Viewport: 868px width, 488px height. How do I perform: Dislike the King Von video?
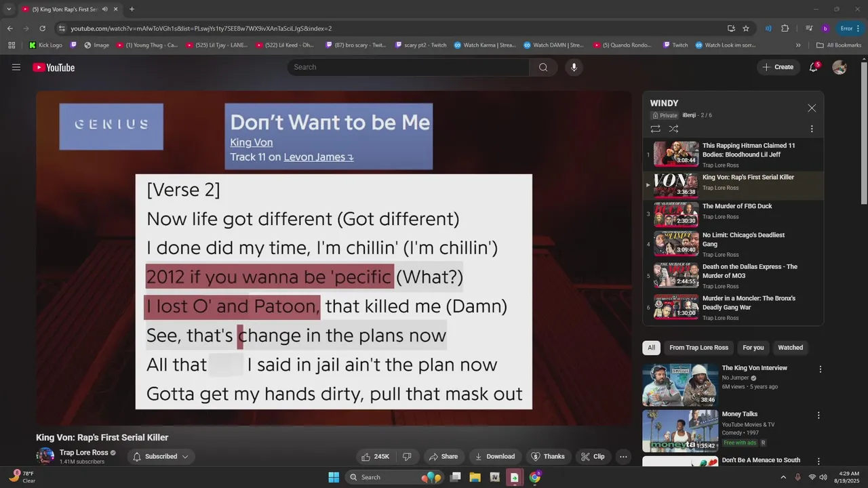[408, 456]
